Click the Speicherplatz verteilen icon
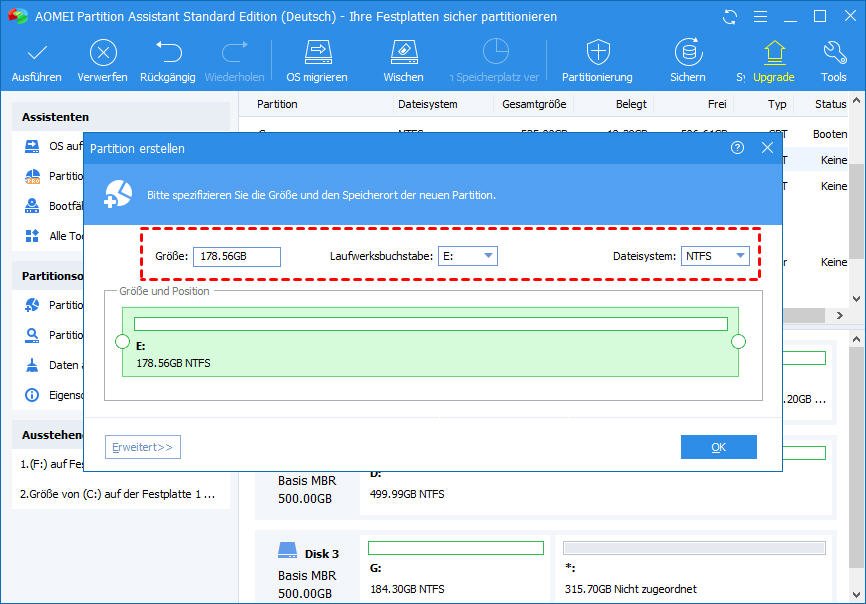866x604 pixels. [495, 52]
